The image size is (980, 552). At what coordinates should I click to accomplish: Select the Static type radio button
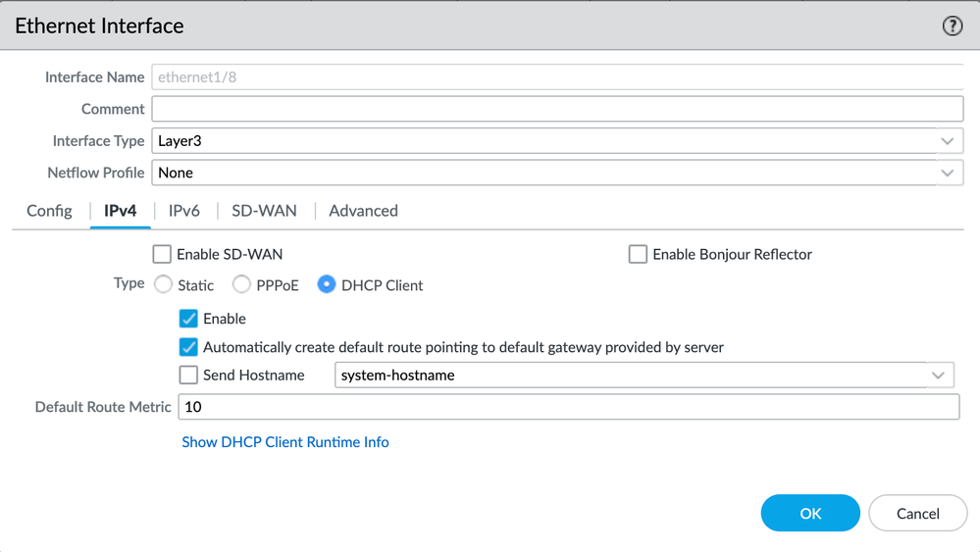[163, 285]
